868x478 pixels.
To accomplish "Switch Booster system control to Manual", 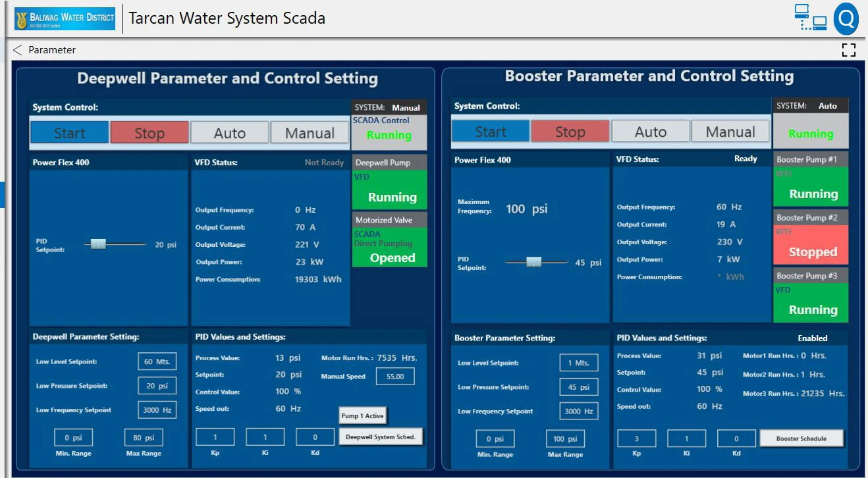I will (730, 131).
